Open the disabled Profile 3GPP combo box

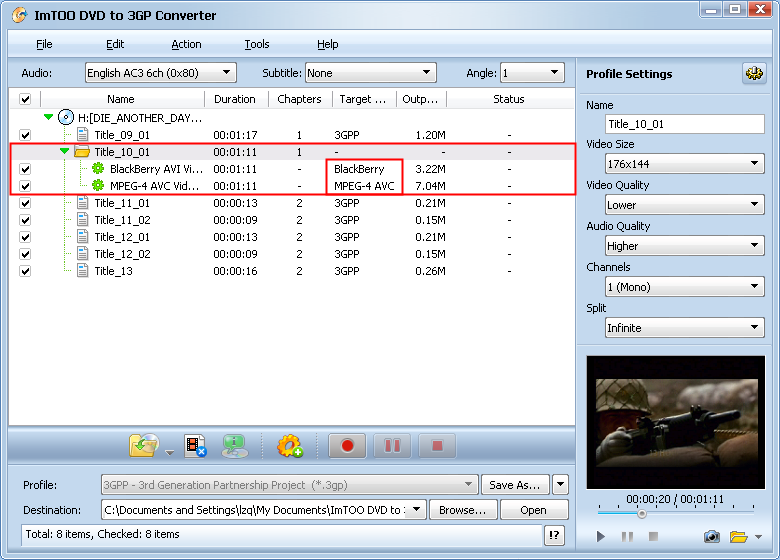(x=289, y=484)
